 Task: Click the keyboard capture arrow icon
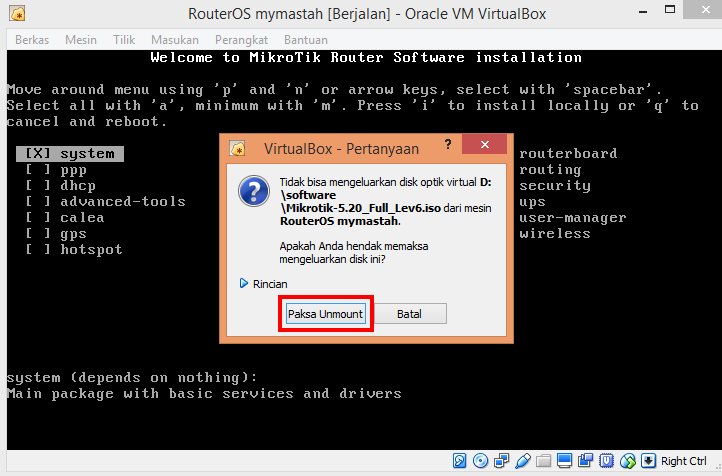648,460
